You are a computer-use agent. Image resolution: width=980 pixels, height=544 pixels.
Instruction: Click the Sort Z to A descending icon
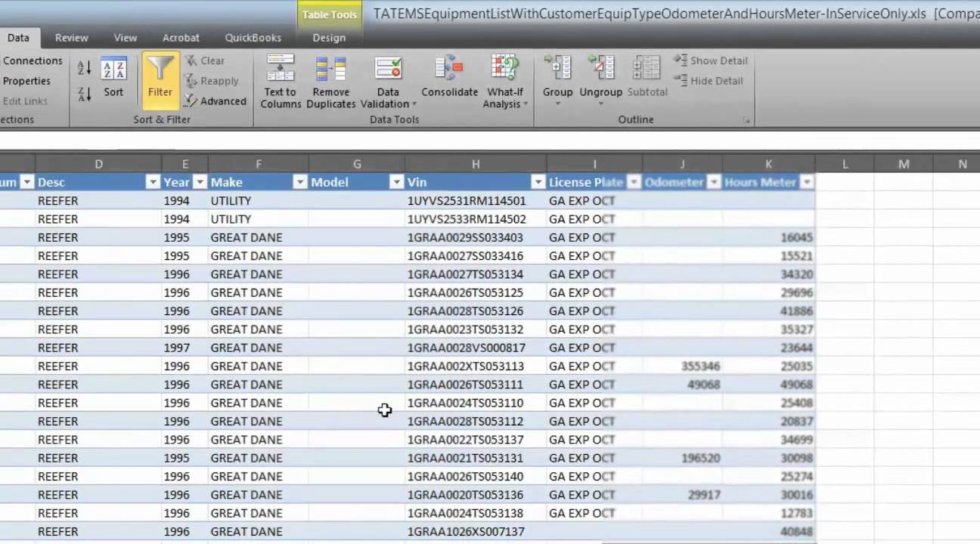tap(84, 94)
